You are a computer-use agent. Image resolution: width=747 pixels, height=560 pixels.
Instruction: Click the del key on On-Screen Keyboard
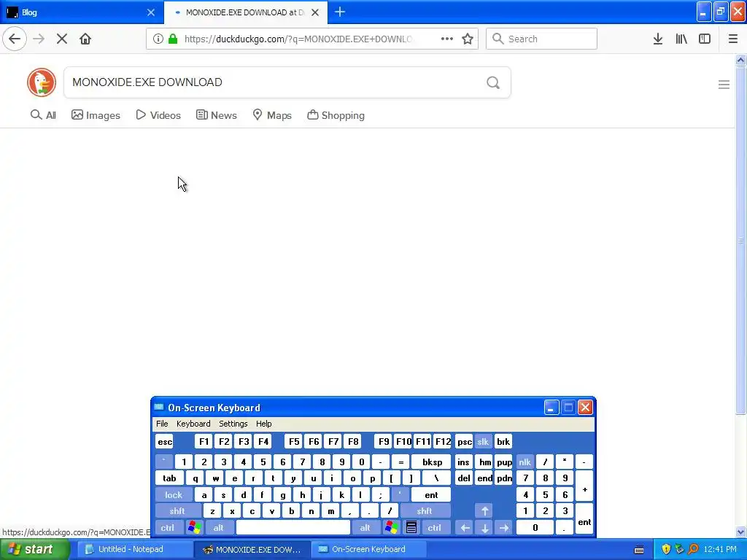pos(463,478)
